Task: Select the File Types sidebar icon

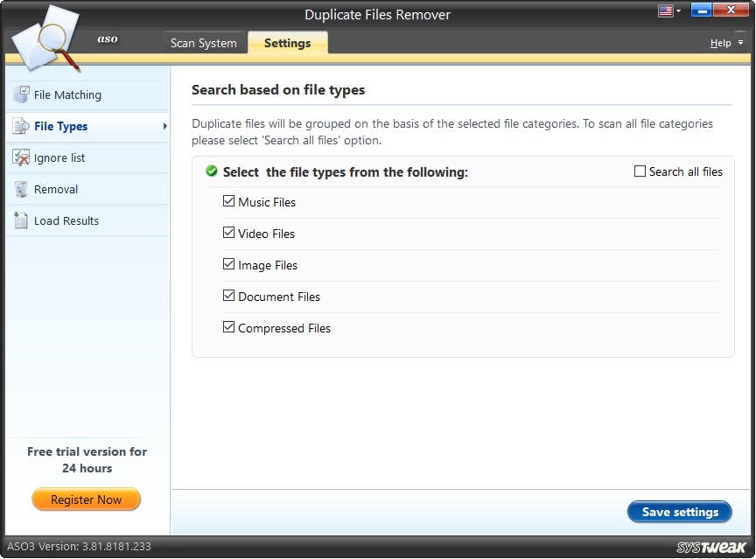Action: 18,126
